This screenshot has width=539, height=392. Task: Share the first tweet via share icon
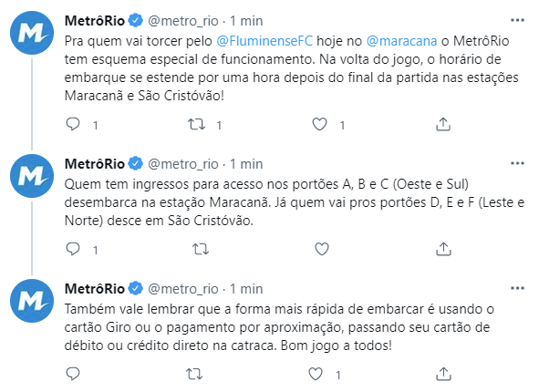443,124
